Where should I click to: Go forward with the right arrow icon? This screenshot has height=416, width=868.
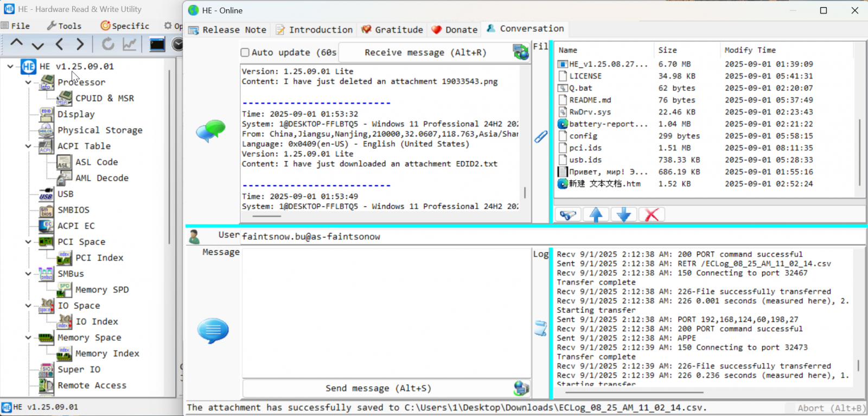[80, 44]
